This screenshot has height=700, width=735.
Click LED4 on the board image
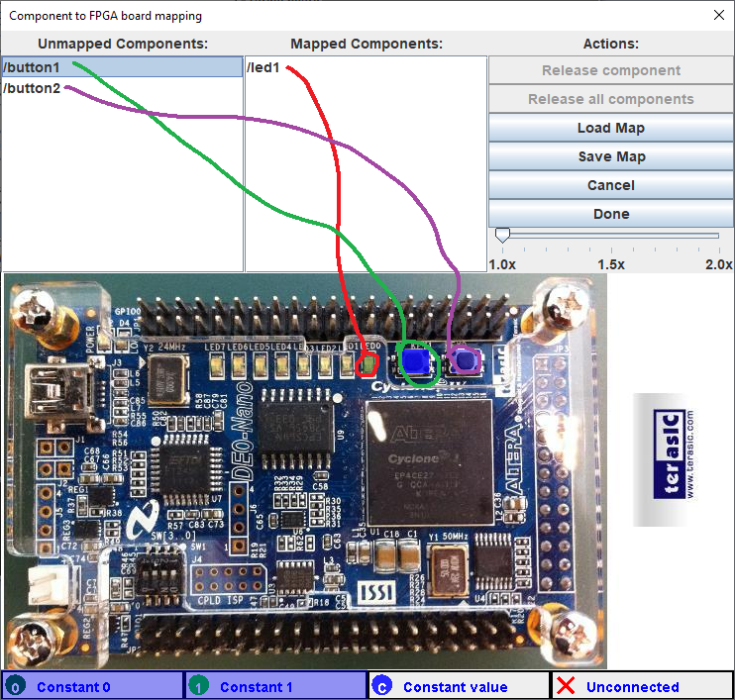tap(281, 365)
